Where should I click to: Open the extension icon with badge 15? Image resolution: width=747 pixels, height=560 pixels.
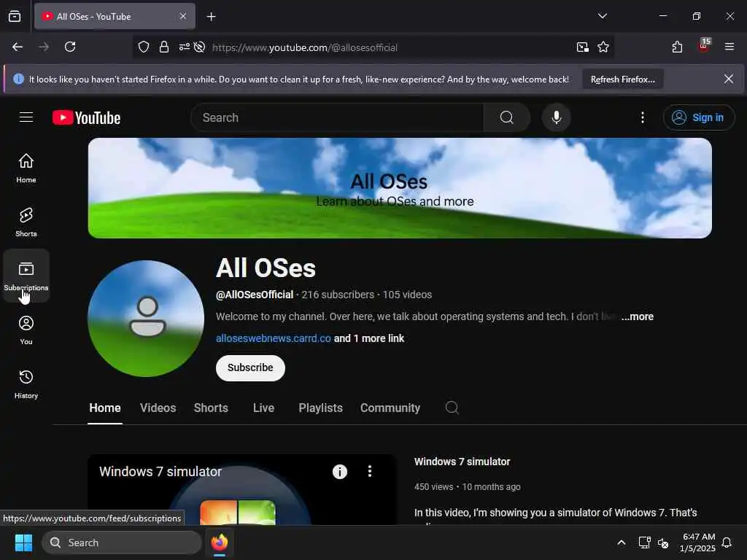704,46
